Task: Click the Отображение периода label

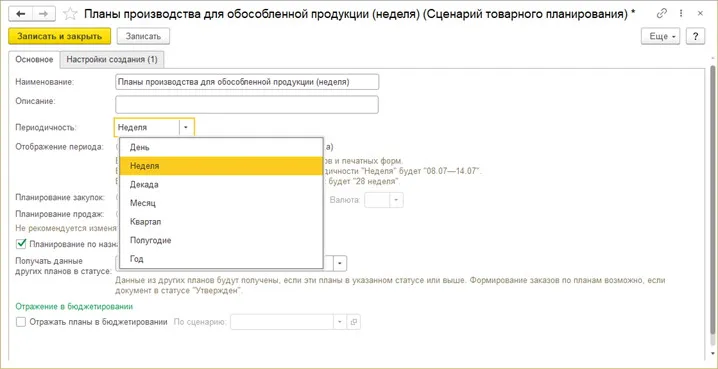Action: pyautogui.click(x=60, y=147)
